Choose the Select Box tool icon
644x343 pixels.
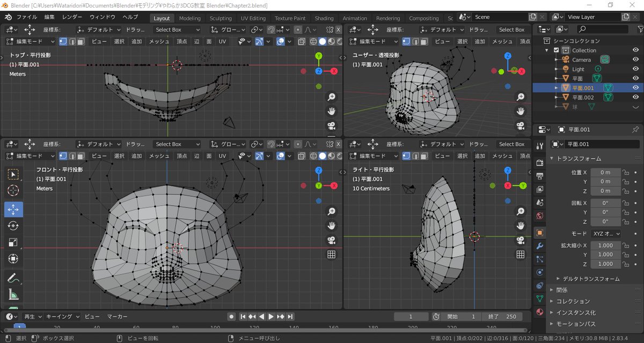(13, 174)
